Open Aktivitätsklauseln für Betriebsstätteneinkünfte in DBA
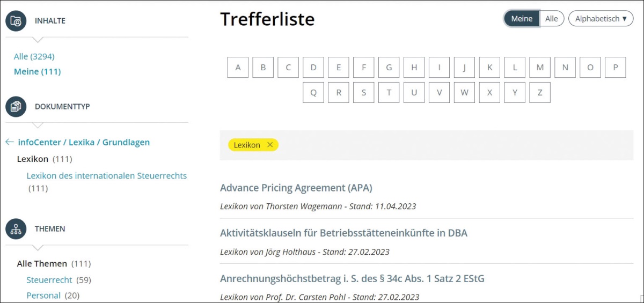The image size is (644, 303). click(x=343, y=233)
